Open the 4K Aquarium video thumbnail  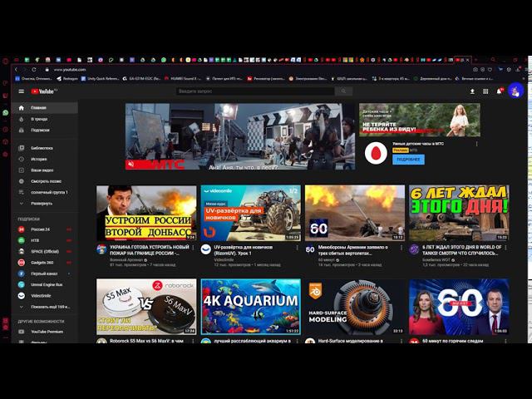250,307
